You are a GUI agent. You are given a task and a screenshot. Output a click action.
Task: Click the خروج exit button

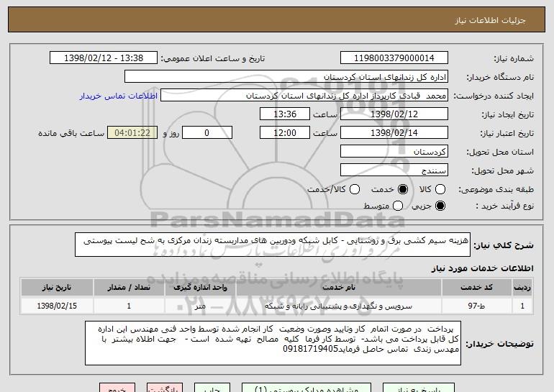[117, 388]
